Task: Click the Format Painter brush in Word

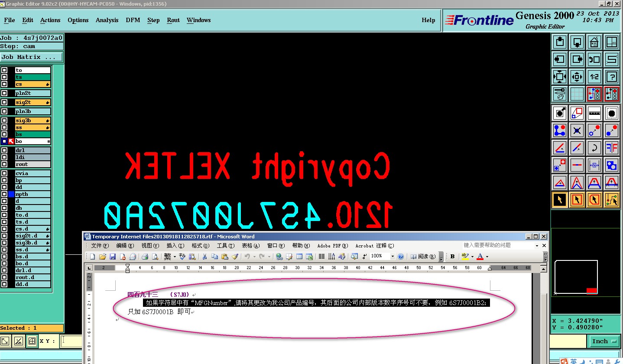Action: click(x=235, y=257)
